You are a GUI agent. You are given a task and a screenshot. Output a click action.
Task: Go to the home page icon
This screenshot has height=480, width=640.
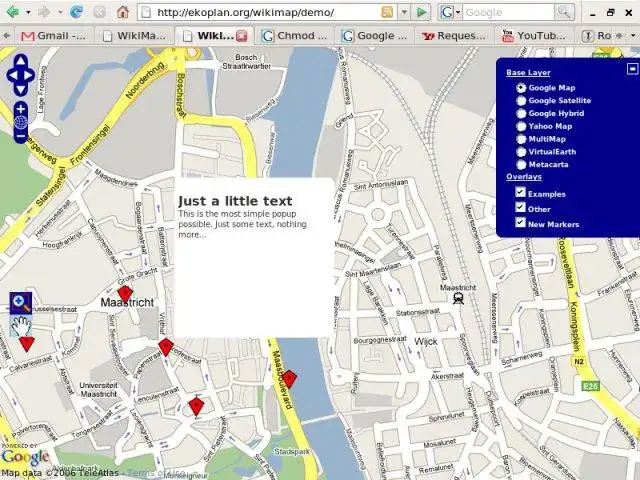pyautogui.click(x=122, y=12)
